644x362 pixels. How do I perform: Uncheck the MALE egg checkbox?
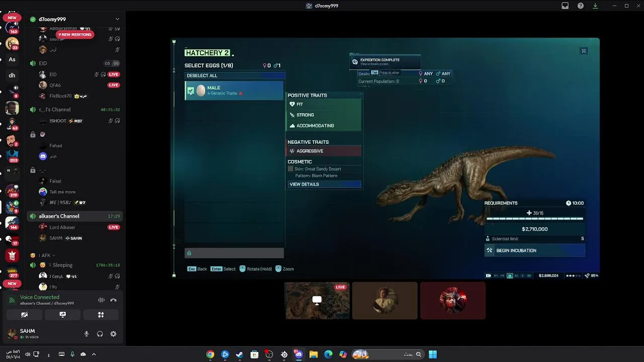pyautogui.click(x=191, y=91)
